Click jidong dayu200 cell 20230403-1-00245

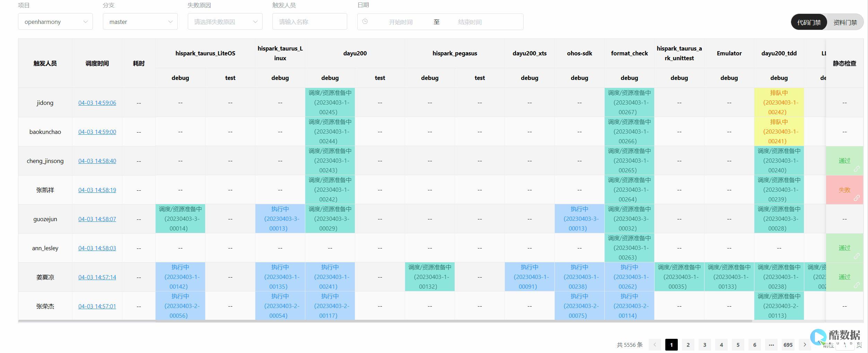(330, 102)
